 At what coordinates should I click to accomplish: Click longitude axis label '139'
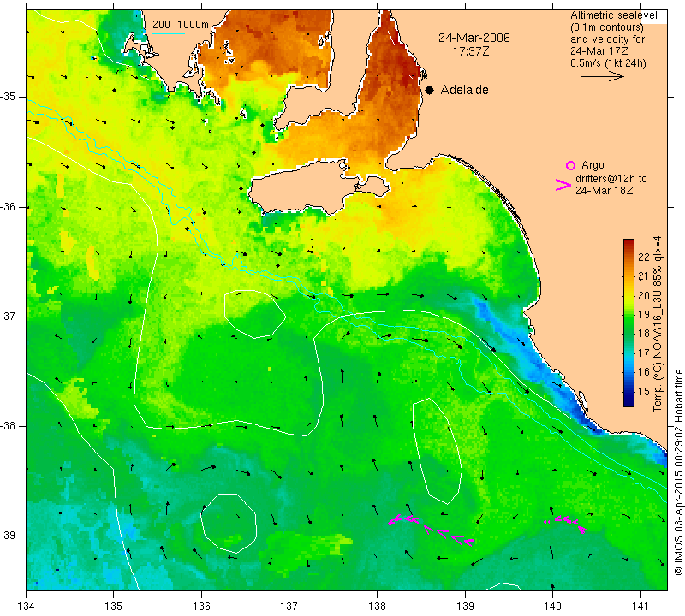(x=465, y=606)
